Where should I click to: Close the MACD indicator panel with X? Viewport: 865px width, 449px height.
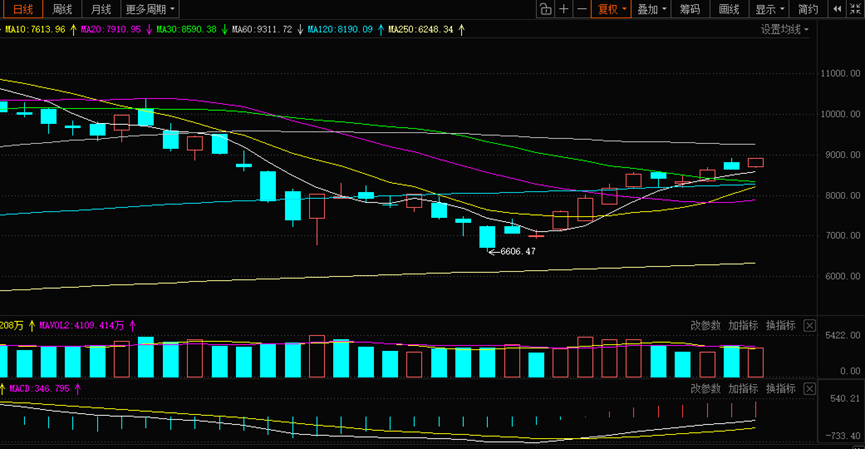(809, 389)
